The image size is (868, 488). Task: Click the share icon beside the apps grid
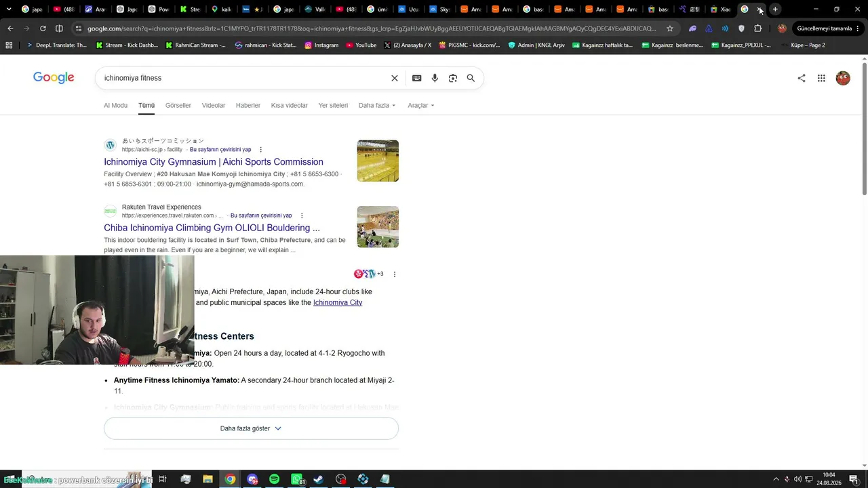coord(802,78)
